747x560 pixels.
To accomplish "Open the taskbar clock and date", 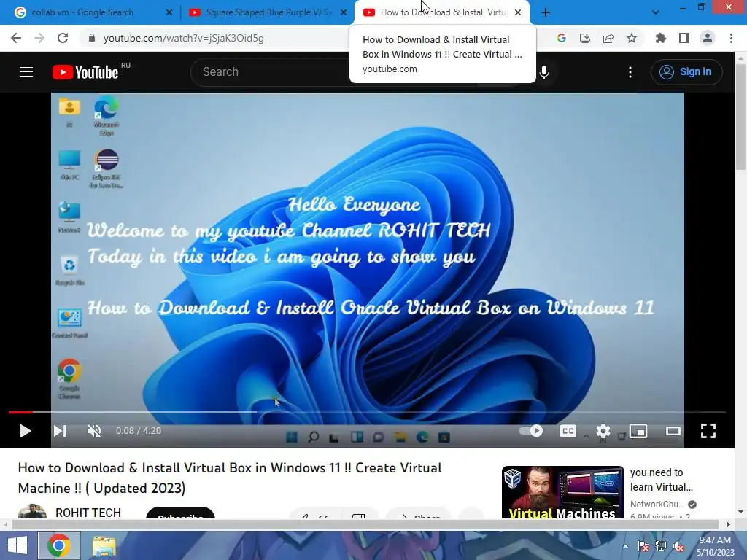I will 715,545.
